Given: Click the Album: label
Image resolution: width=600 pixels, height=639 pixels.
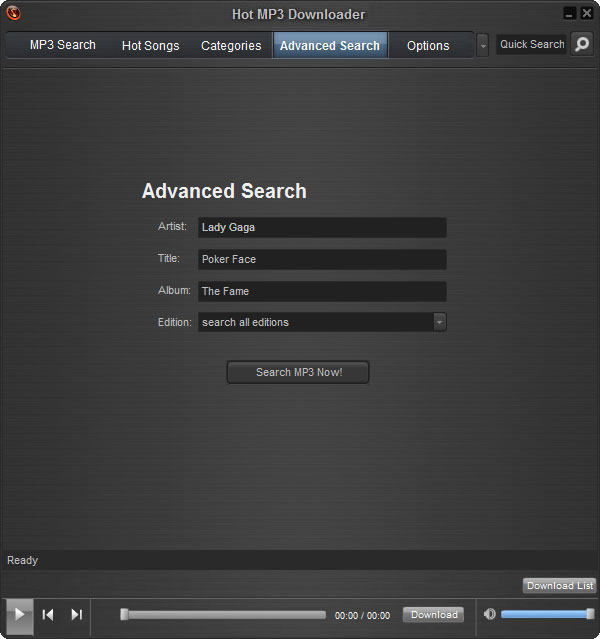Looking at the screenshot, I should 174,290.
